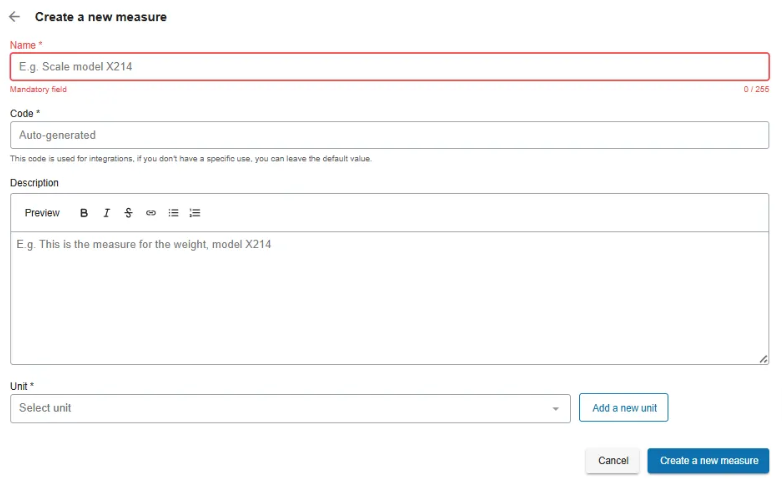Go back using the arrow icon
782x484 pixels.
14,17
